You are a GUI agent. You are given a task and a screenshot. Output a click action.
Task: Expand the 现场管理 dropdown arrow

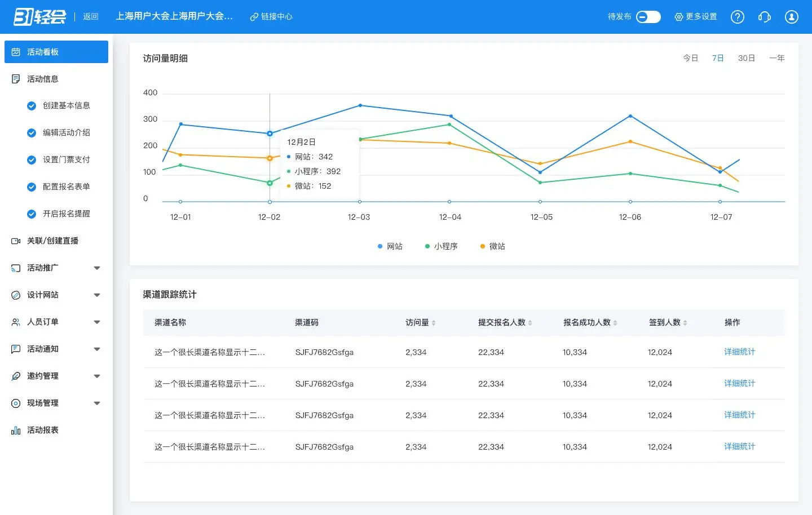click(97, 403)
